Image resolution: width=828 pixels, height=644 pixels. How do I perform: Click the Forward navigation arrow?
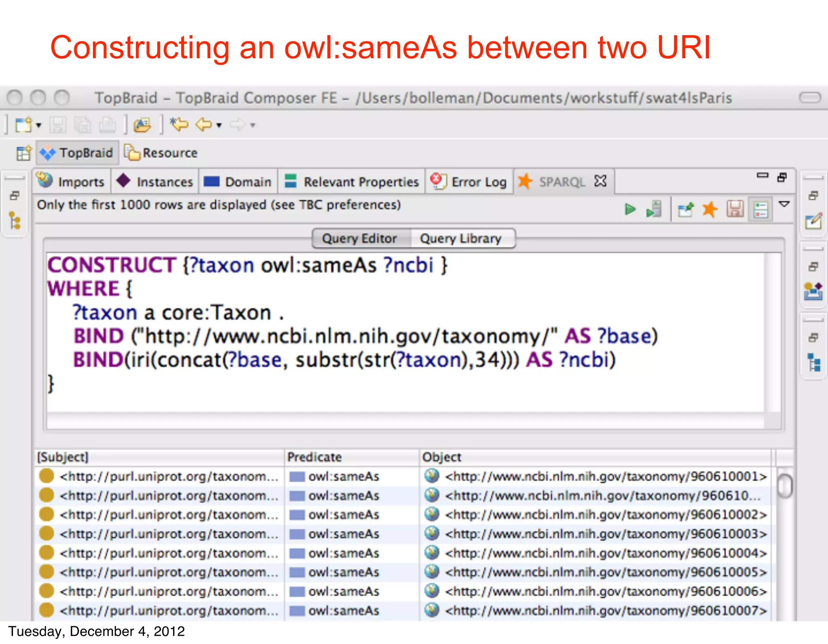point(238,125)
